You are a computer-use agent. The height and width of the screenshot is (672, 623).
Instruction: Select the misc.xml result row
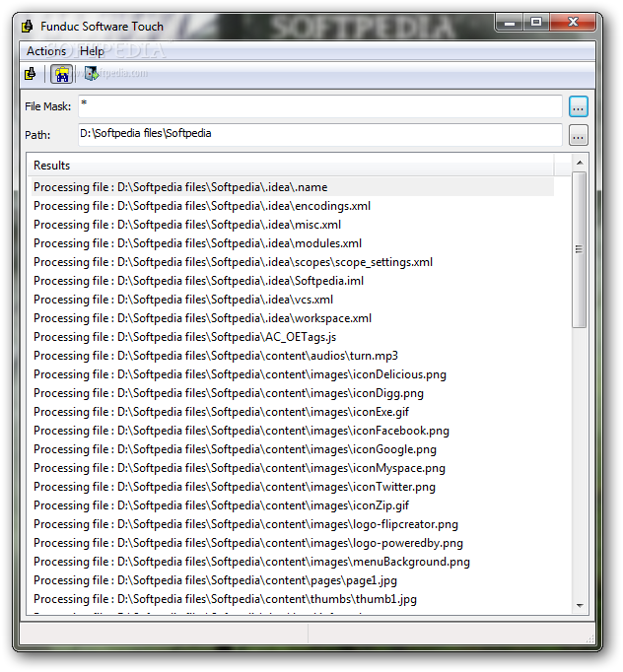(293, 225)
